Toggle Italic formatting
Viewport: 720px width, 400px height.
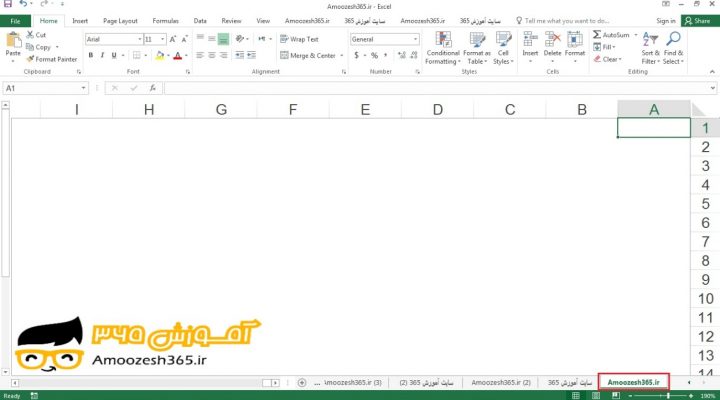[102, 55]
